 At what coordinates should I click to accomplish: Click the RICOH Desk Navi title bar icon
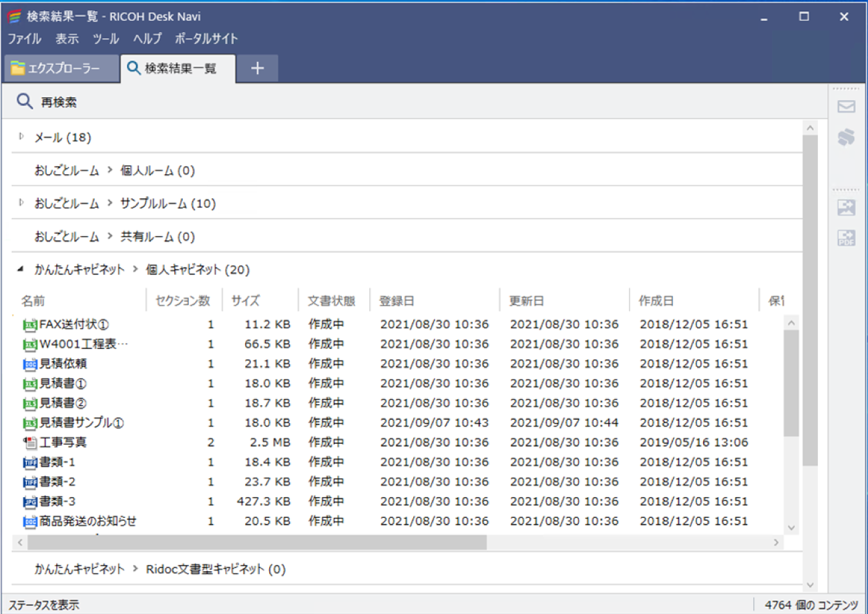(x=13, y=16)
